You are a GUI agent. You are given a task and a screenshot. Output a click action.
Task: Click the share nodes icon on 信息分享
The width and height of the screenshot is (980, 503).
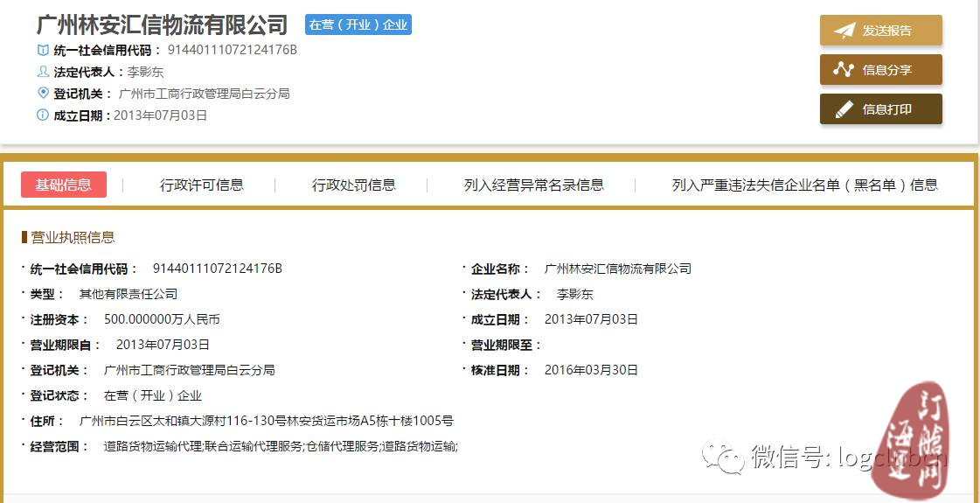click(844, 70)
